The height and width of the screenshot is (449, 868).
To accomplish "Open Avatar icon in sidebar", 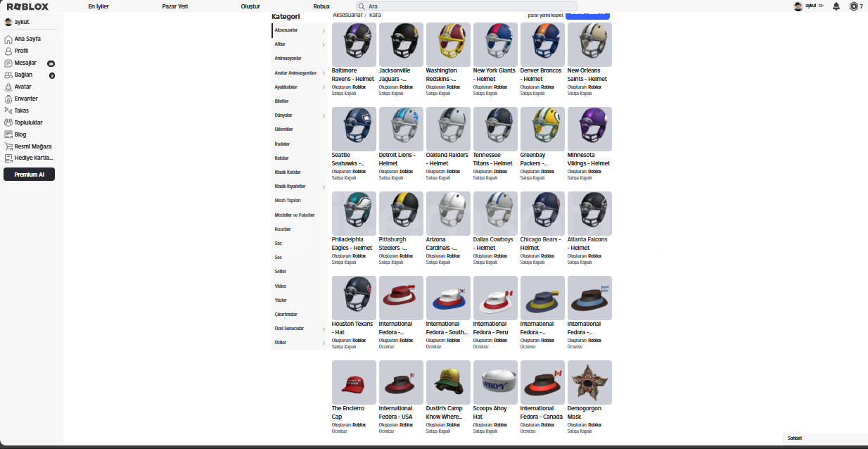I will coord(8,87).
